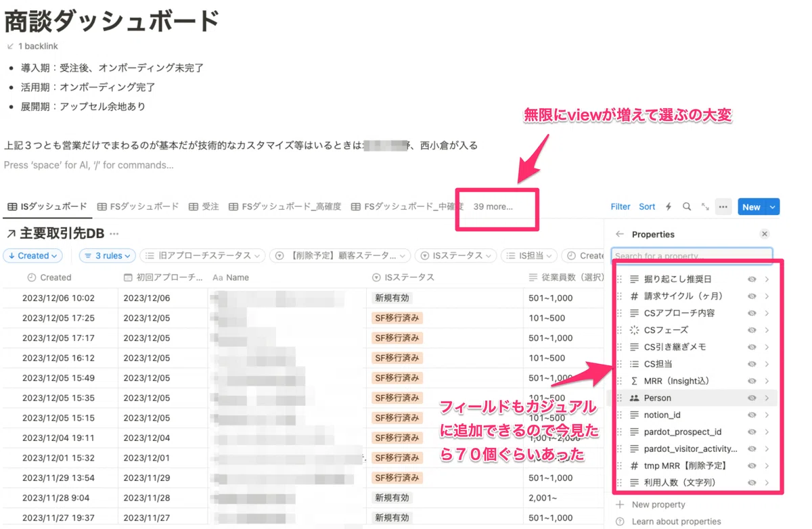Click the status icon of CSフェーズ property
This screenshot has height=529, width=812.
tap(634, 330)
